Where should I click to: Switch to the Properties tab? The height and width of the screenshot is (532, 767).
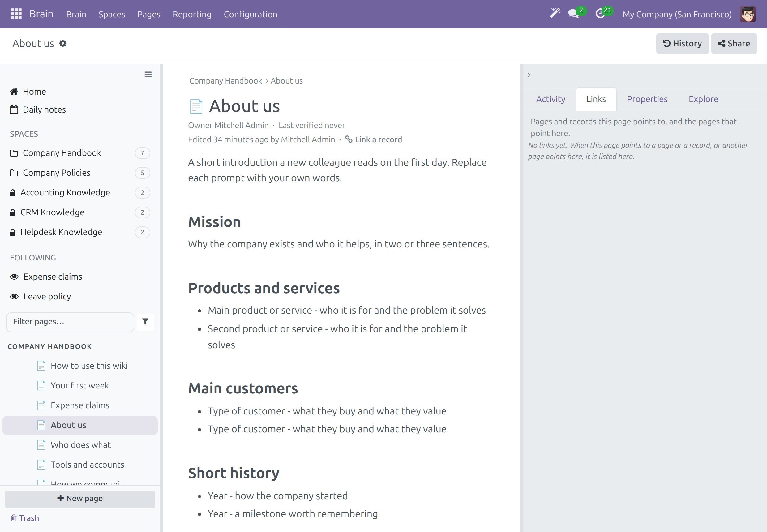click(x=647, y=99)
